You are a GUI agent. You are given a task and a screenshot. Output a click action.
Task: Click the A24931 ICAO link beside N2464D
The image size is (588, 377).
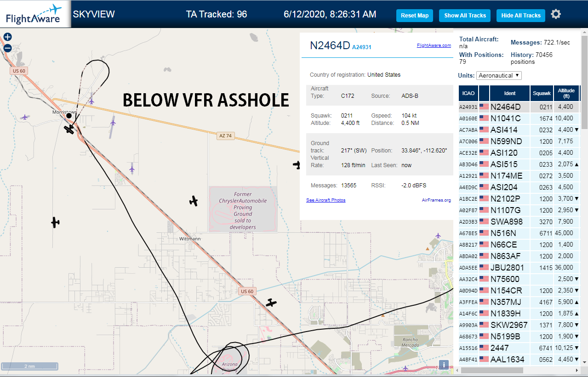pyautogui.click(x=362, y=47)
